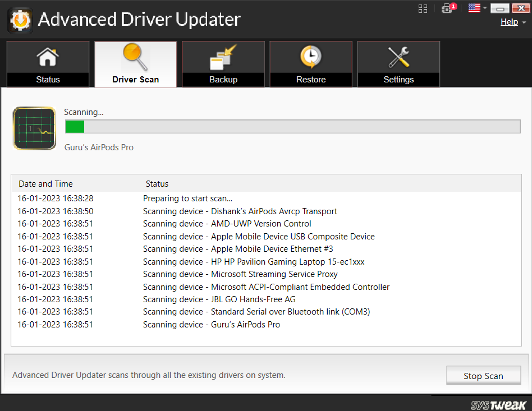Open the notification icon with red badge
532x411 pixels.
[x=447, y=8]
